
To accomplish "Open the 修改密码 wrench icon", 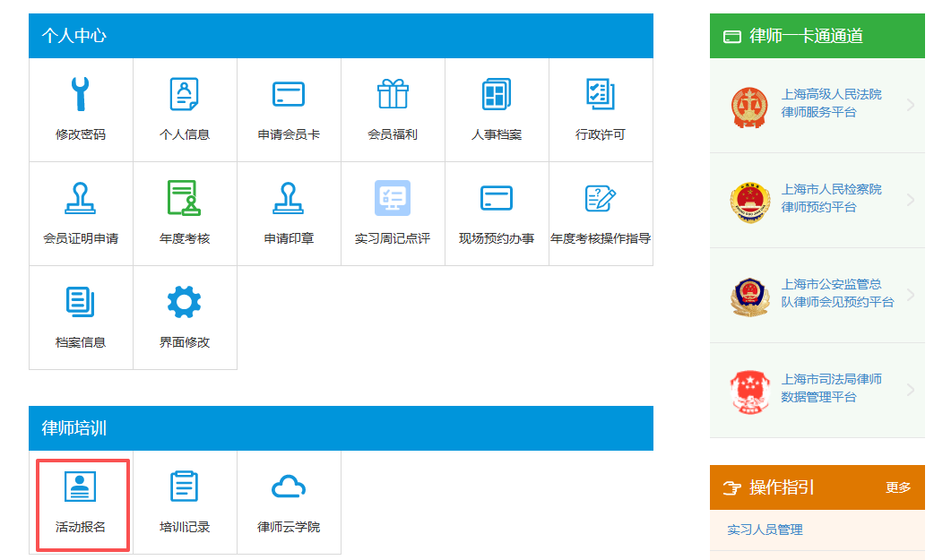I will 81,95.
